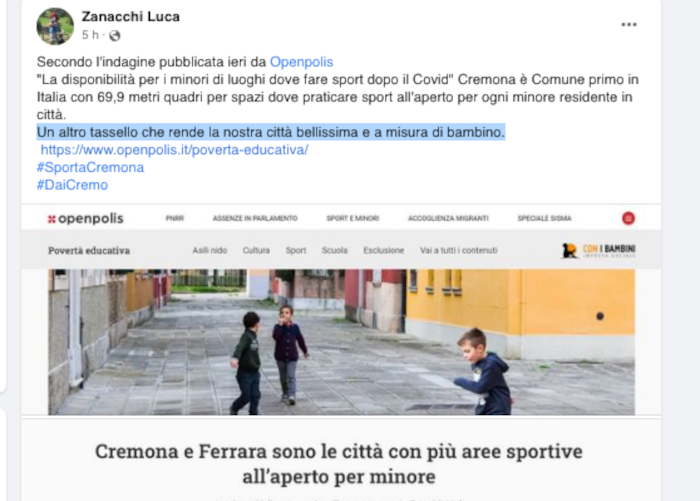700x501 pixels.
Task: Click Vai a tutti i contenuti
Action: tap(458, 250)
